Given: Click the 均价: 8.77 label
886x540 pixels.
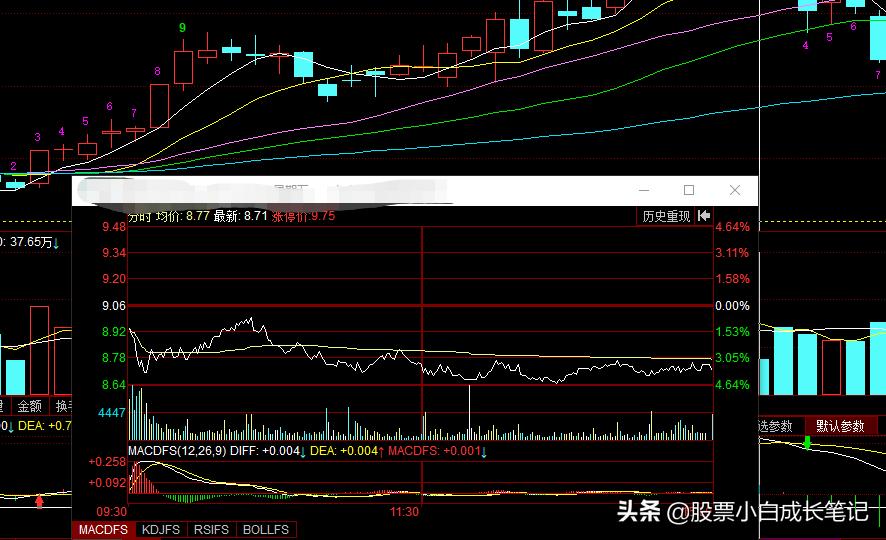Looking at the screenshot, I should click(183, 216).
